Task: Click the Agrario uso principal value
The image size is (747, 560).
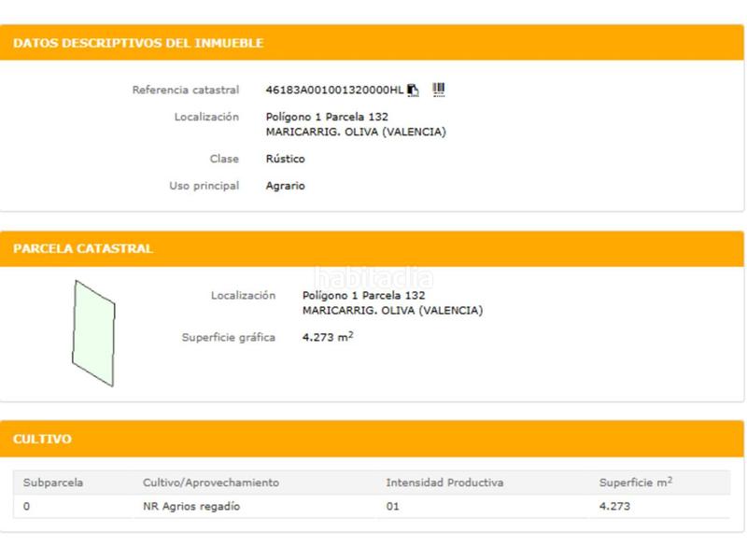Action: [285, 186]
